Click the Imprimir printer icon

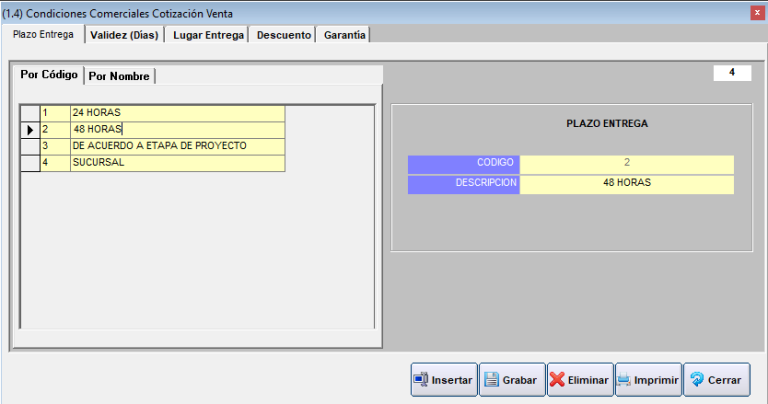coord(624,380)
